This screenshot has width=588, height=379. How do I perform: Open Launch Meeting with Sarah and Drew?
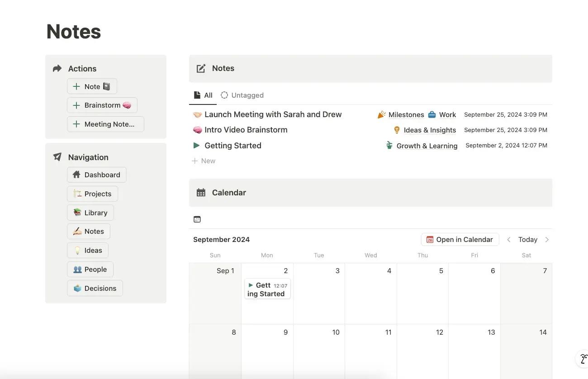click(x=273, y=115)
